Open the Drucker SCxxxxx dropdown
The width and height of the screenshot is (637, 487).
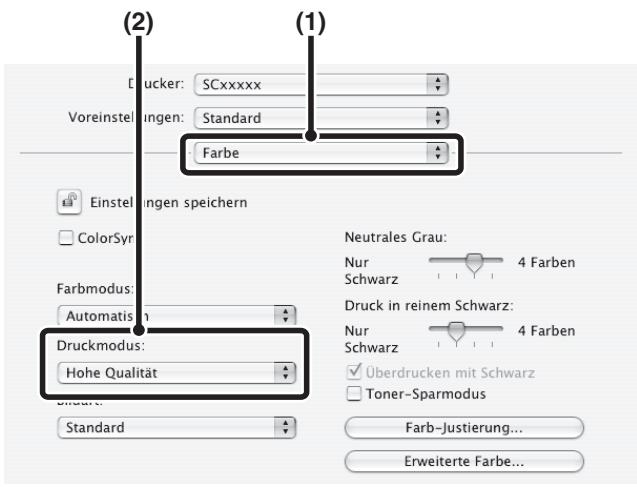coord(321,84)
